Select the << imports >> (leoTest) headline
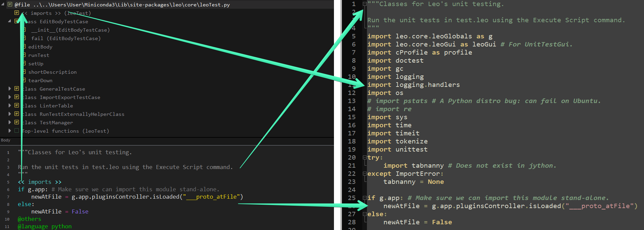Screen dimensions: 644x230 (56, 13)
